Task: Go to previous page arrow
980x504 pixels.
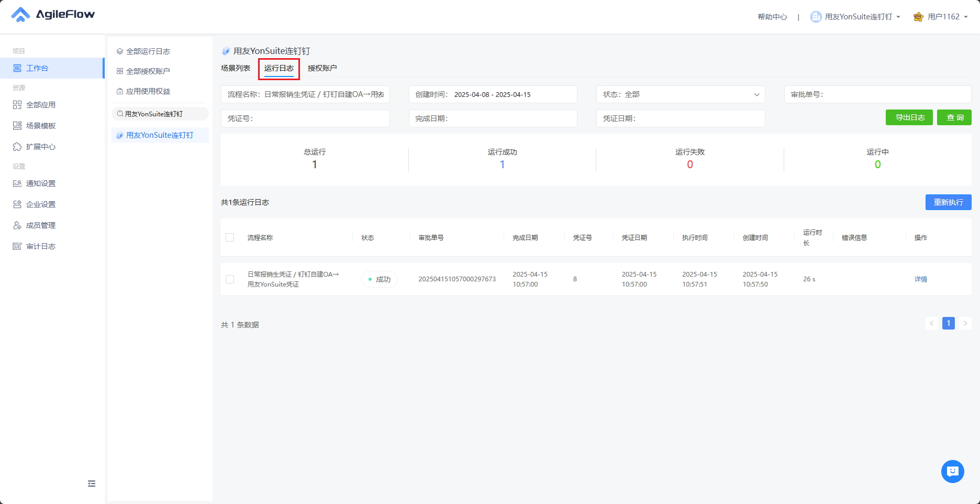Action: 932,323
